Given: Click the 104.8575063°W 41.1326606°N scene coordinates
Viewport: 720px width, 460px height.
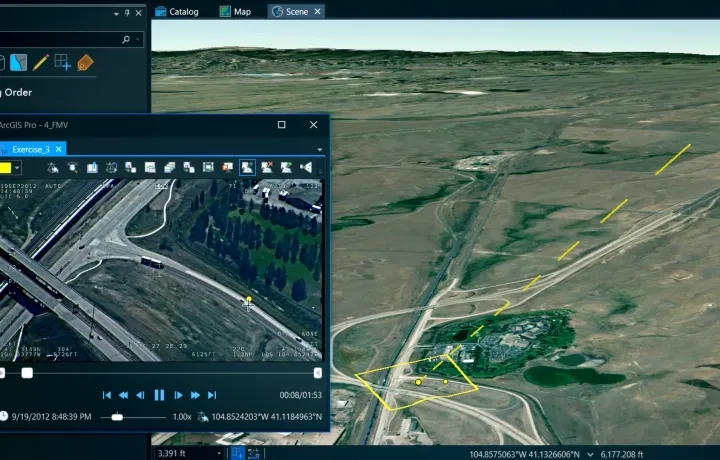Looking at the screenshot, I should [524, 454].
